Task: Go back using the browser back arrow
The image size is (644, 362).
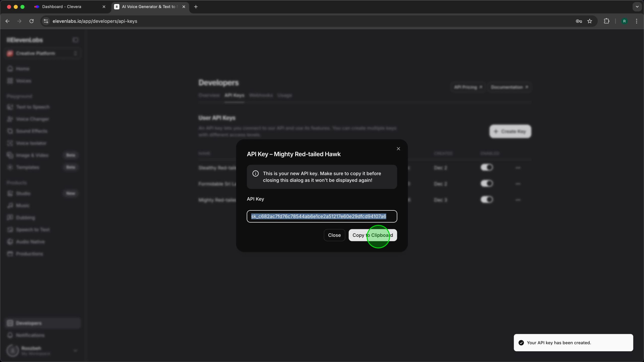Action: 7,21
